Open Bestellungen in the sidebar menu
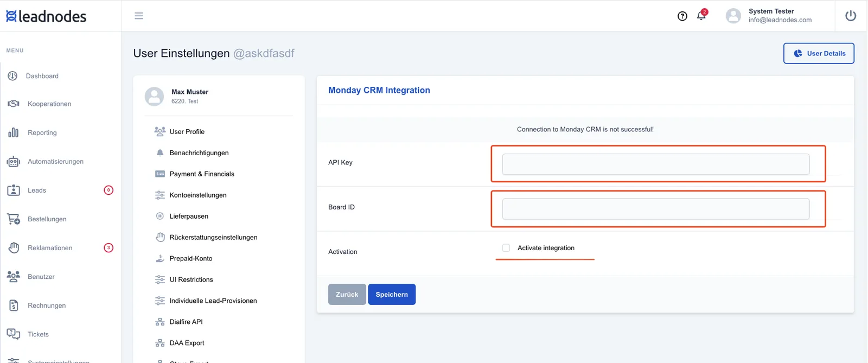Image resolution: width=868 pixels, height=363 pixels. click(47, 219)
